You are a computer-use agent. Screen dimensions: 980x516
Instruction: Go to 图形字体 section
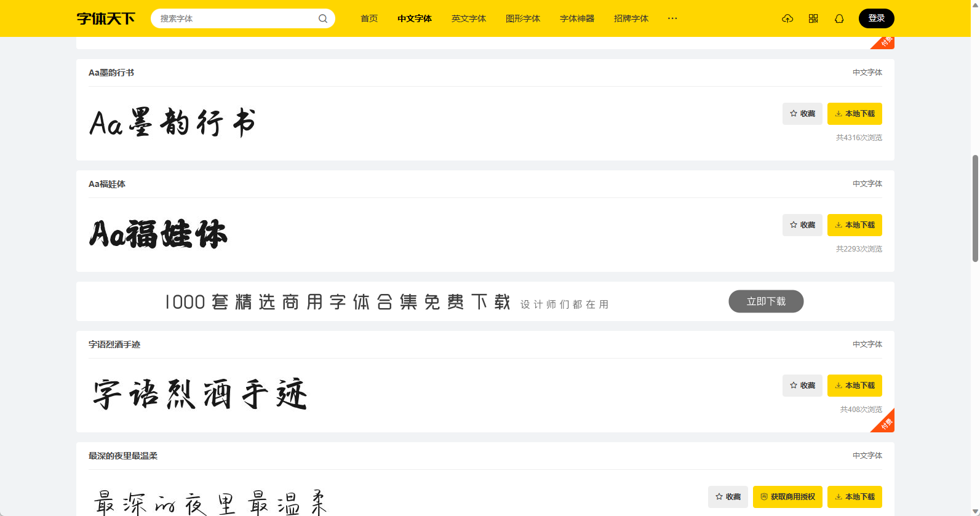(523, 18)
